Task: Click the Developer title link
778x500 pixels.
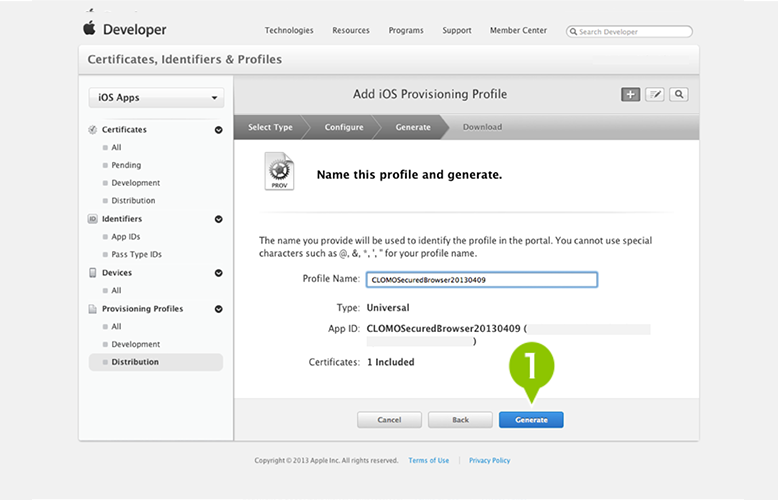Action: pos(134,30)
